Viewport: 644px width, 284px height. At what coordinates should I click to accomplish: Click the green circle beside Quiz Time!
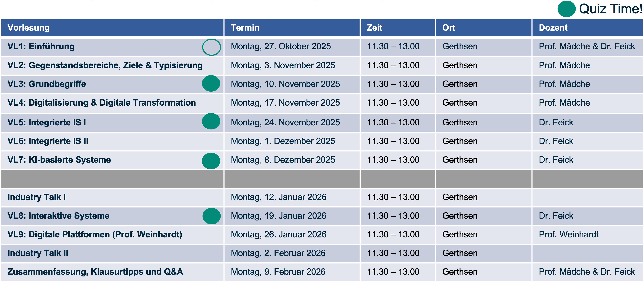[x=566, y=9]
